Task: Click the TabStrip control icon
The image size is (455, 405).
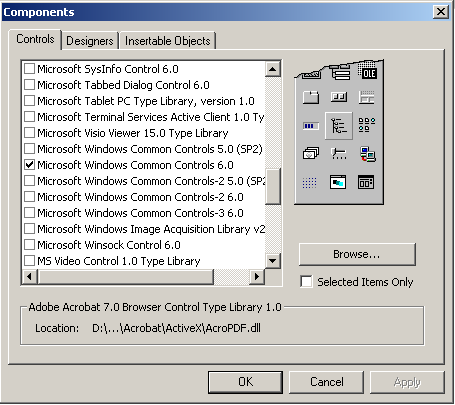Action: point(311,98)
